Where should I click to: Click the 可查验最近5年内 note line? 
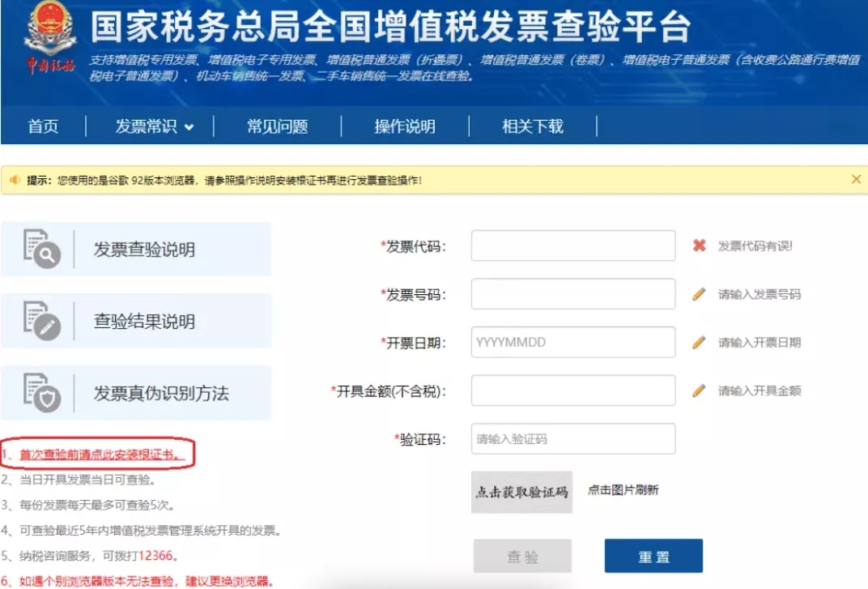click(150, 531)
